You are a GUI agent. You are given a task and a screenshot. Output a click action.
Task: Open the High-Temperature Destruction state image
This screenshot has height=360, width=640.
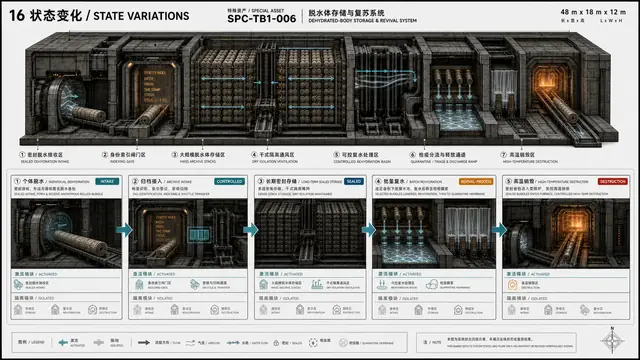point(566,233)
